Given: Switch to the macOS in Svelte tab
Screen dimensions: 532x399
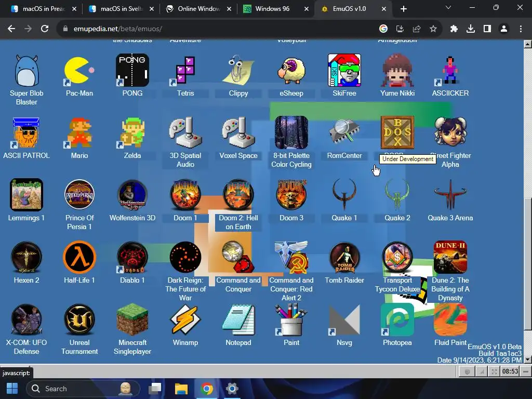Looking at the screenshot, I should tap(121, 9).
